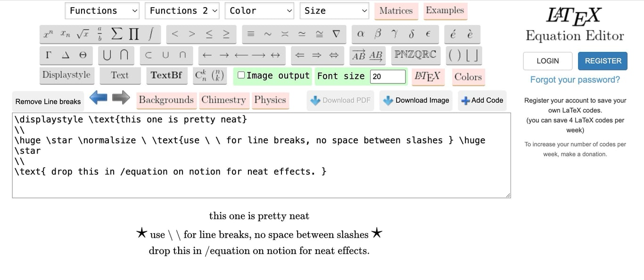Insert the product symbol

(x=132, y=33)
